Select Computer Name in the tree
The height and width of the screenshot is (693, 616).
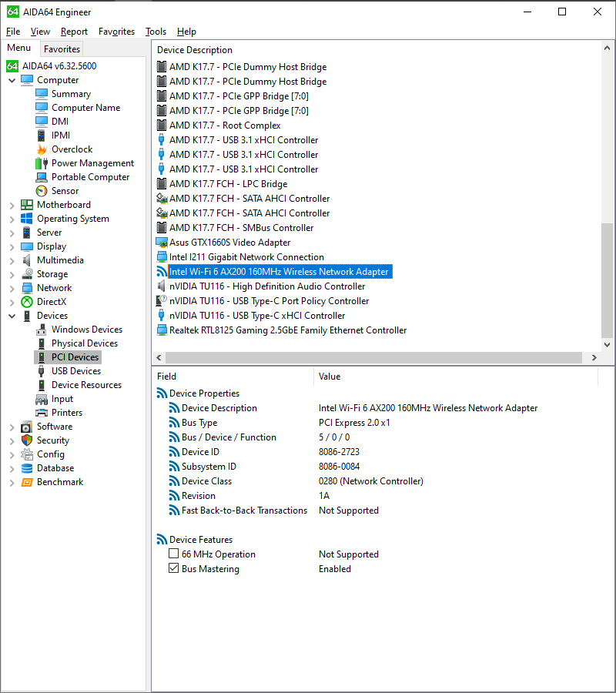85,107
